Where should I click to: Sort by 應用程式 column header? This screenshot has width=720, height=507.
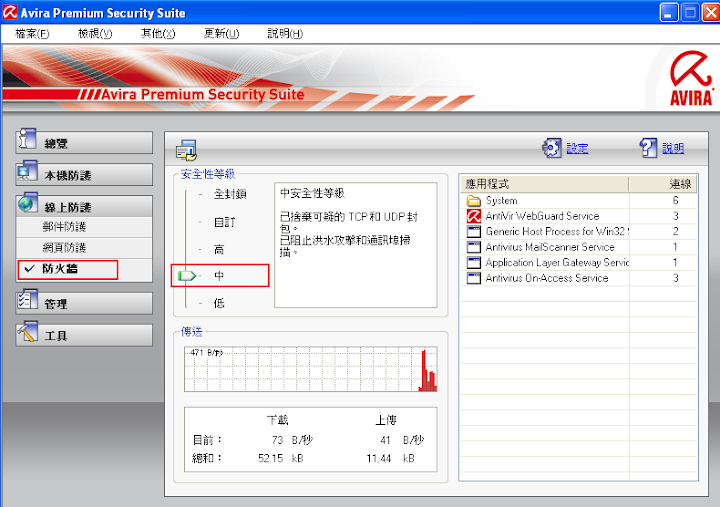545,184
